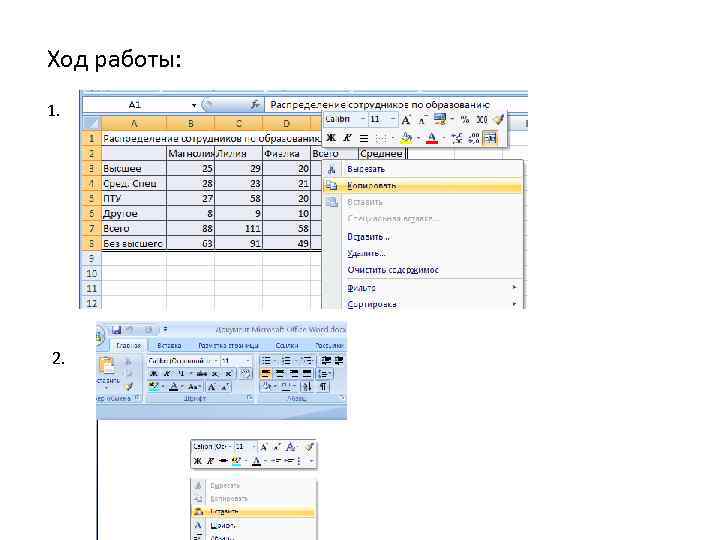The height and width of the screenshot is (540, 720).
Task: Click decrease decimal in the Excel mini toolbar
Action: pyautogui.click(x=474, y=138)
